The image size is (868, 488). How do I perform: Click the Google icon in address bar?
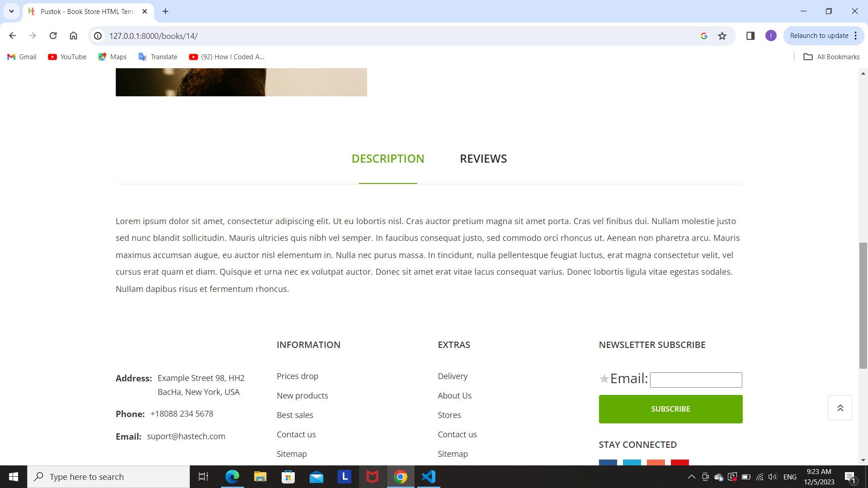click(x=704, y=36)
